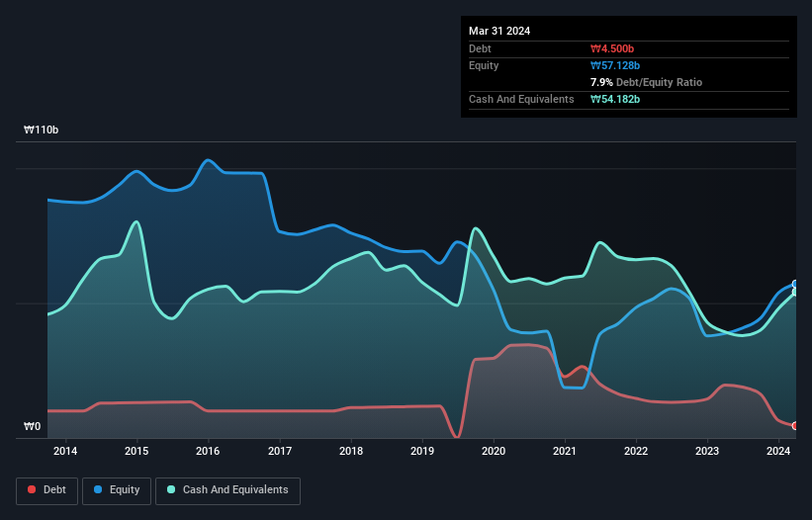Image resolution: width=812 pixels, height=520 pixels.
Task: Click the Mar 31 2024 tooltip date
Action: point(499,31)
